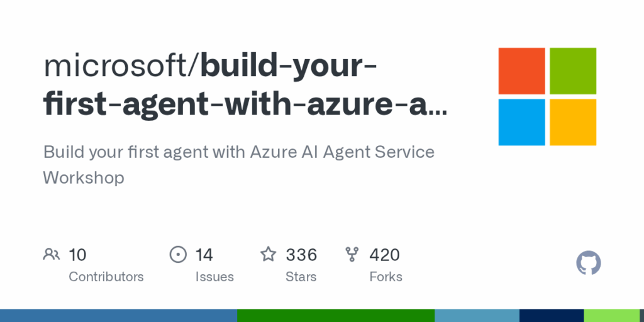Image resolution: width=644 pixels, height=322 pixels.
Task: Click the Contributors people icon
Action: coord(52,255)
